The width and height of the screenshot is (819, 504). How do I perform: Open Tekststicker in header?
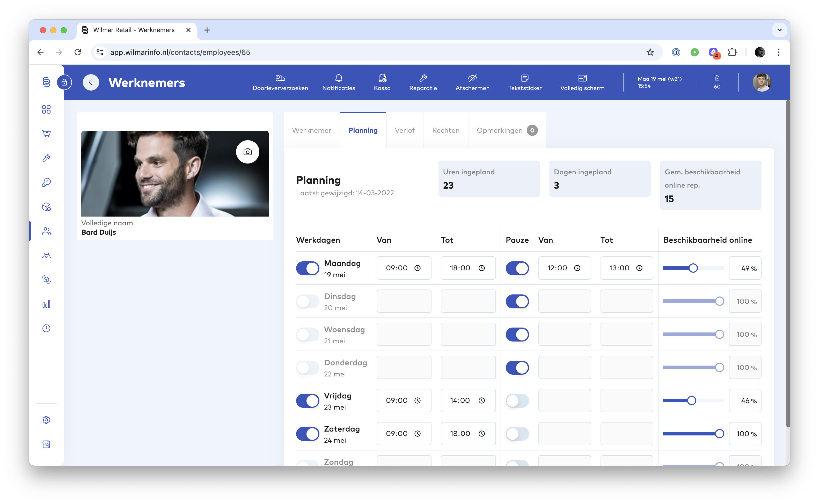click(x=524, y=82)
